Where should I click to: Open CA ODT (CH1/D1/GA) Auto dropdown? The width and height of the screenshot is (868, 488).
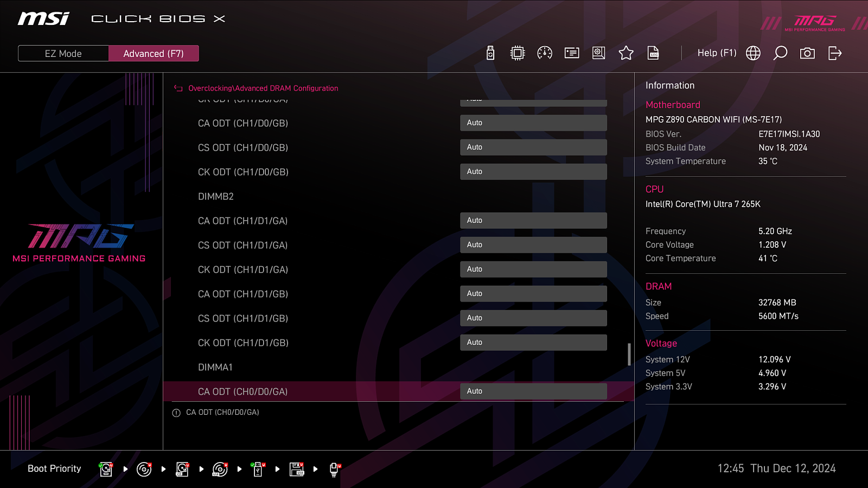click(533, 221)
